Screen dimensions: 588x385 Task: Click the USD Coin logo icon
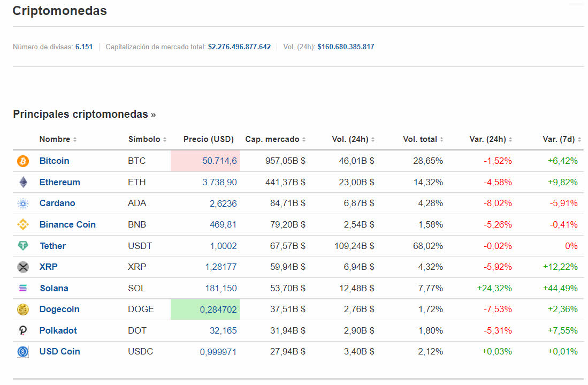pyautogui.click(x=23, y=352)
